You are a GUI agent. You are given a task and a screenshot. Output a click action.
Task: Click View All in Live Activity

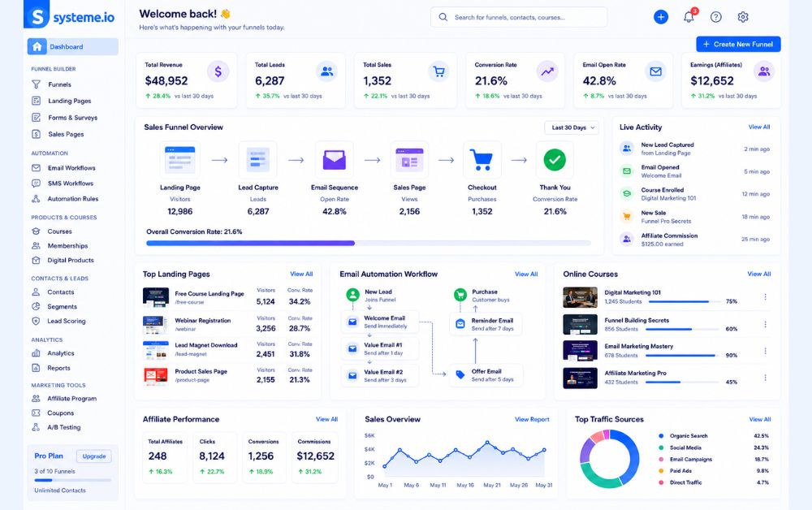pos(758,127)
